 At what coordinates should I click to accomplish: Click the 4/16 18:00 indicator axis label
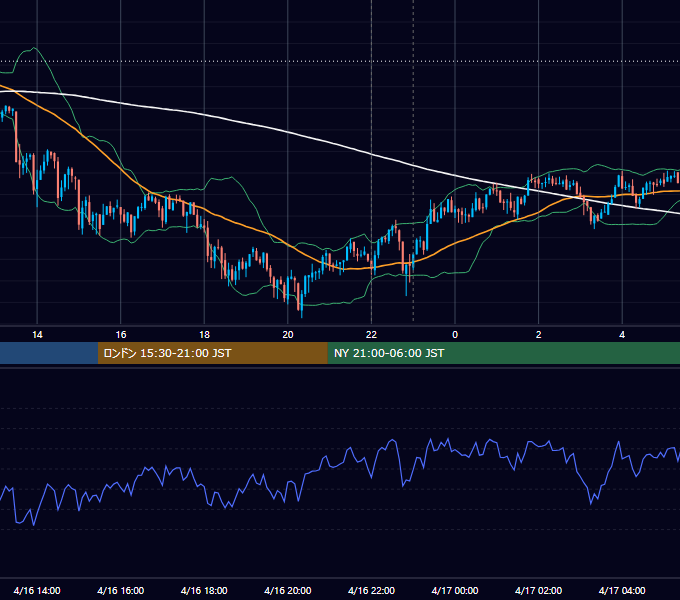(x=204, y=590)
